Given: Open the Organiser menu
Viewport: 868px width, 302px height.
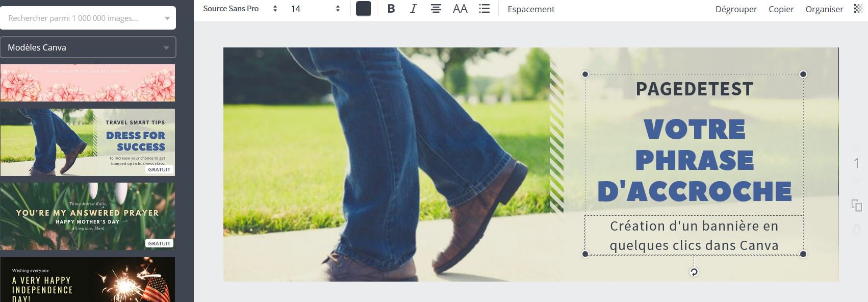Looking at the screenshot, I should tap(824, 9).
